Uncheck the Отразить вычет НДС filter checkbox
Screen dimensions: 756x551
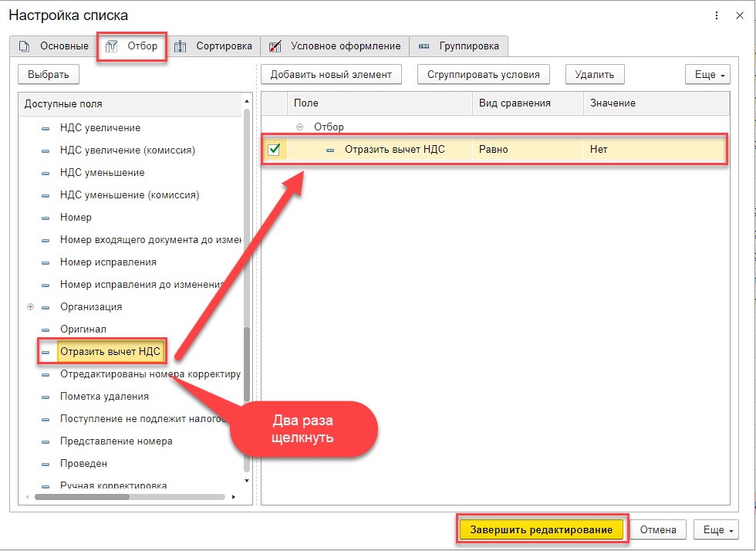coord(274,150)
